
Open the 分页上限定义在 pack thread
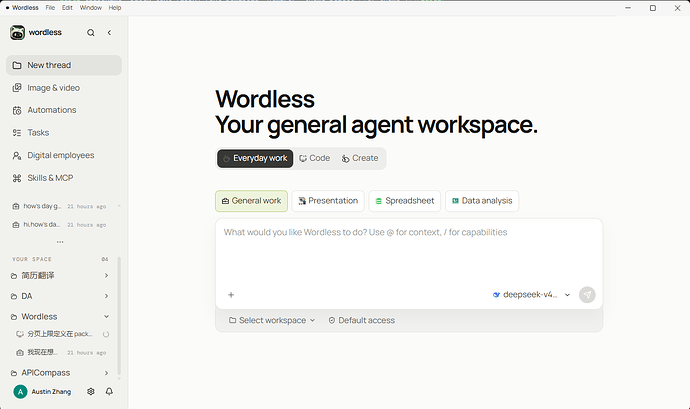pos(60,334)
